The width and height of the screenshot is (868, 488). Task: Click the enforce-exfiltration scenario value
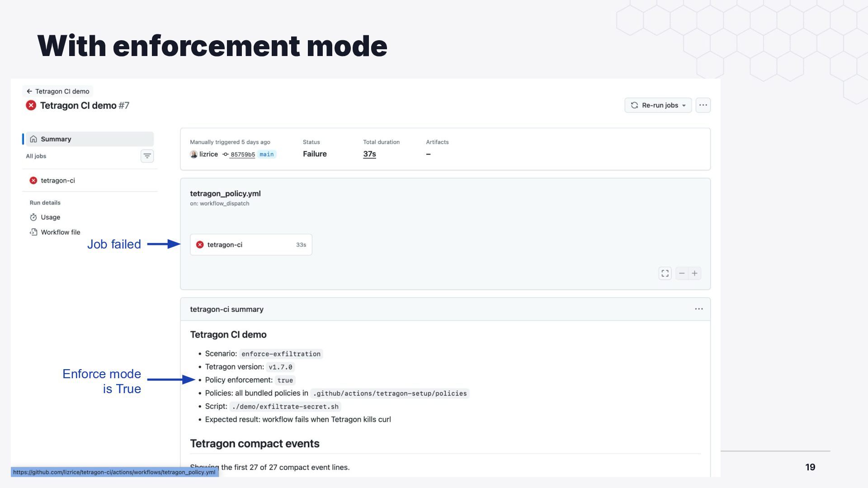[281, 354]
